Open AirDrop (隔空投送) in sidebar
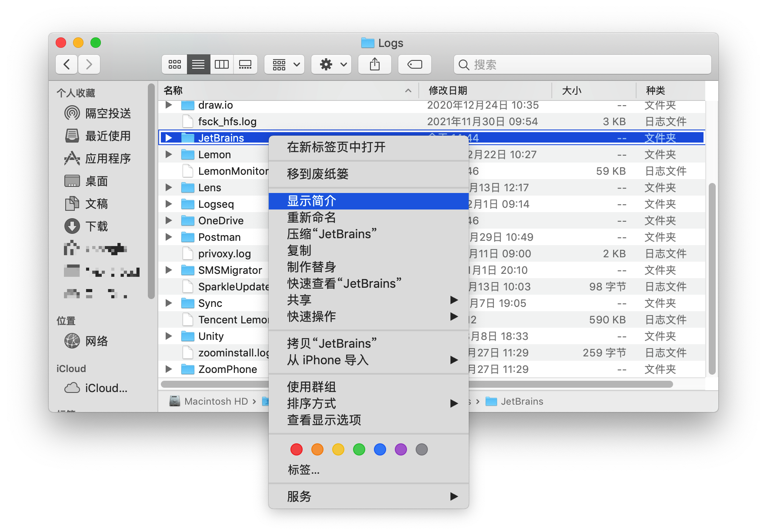The image size is (767, 532). coord(98,113)
